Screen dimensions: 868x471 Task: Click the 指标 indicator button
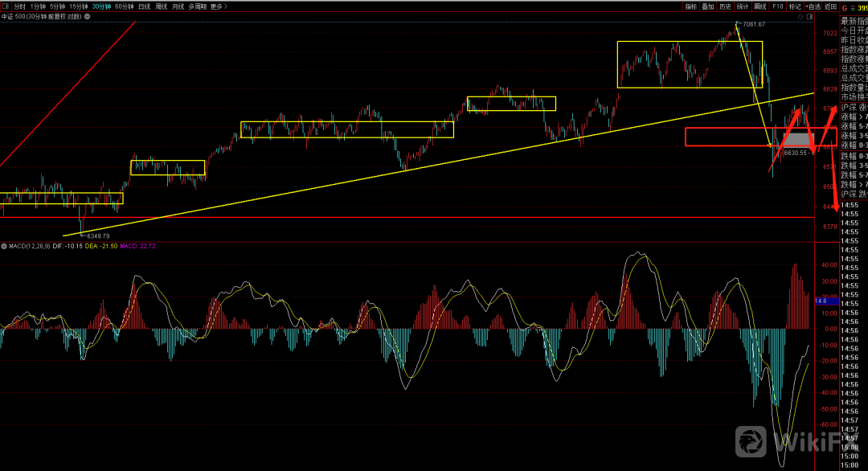click(690, 6)
